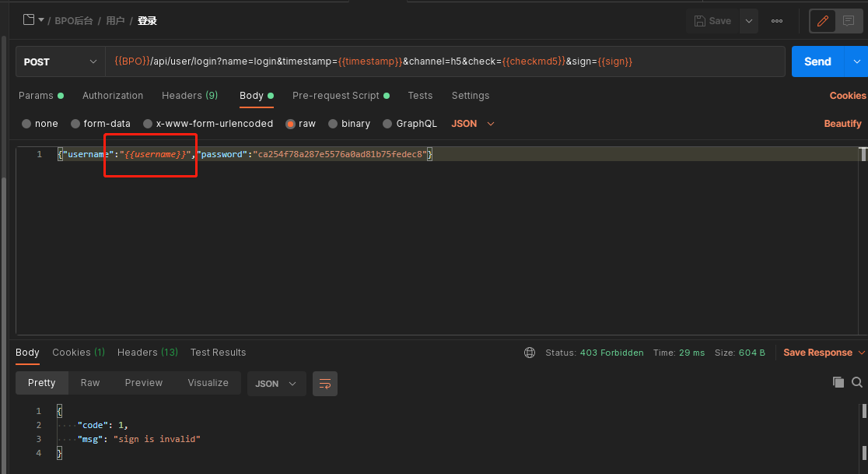Open the request icon dropdown beside the BPO后台 breadcrumb
868x474 pixels.
pos(33,20)
